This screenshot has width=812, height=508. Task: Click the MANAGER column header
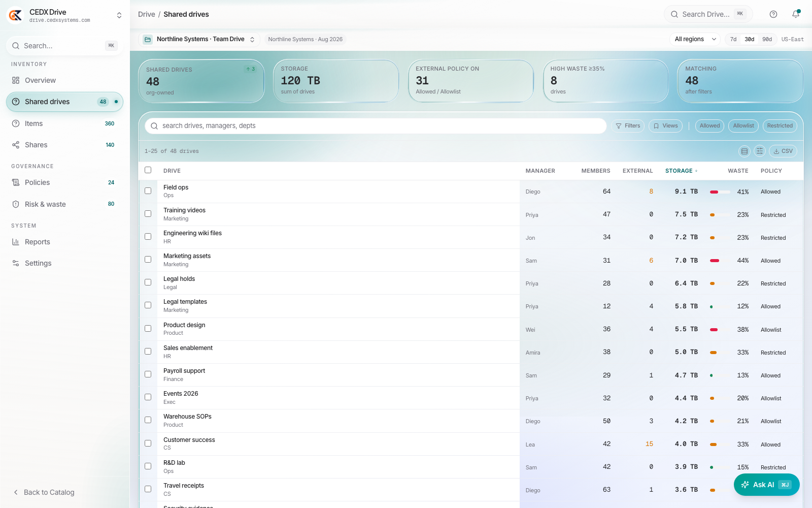click(x=540, y=171)
